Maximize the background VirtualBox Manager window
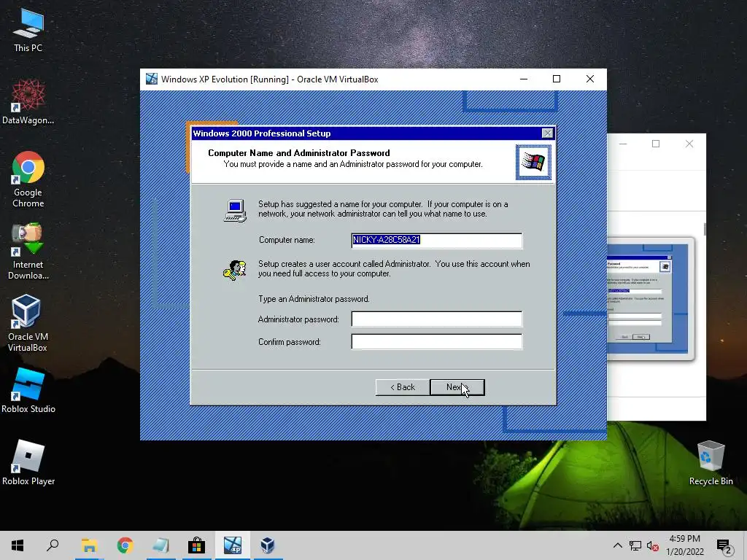The image size is (747, 560). [656, 144]
